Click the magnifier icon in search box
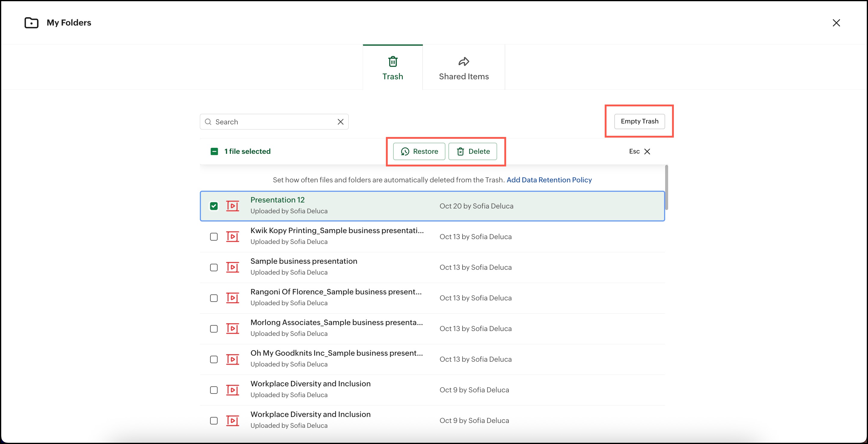This screenshot has width=868, height=444. tap(208, 122)
